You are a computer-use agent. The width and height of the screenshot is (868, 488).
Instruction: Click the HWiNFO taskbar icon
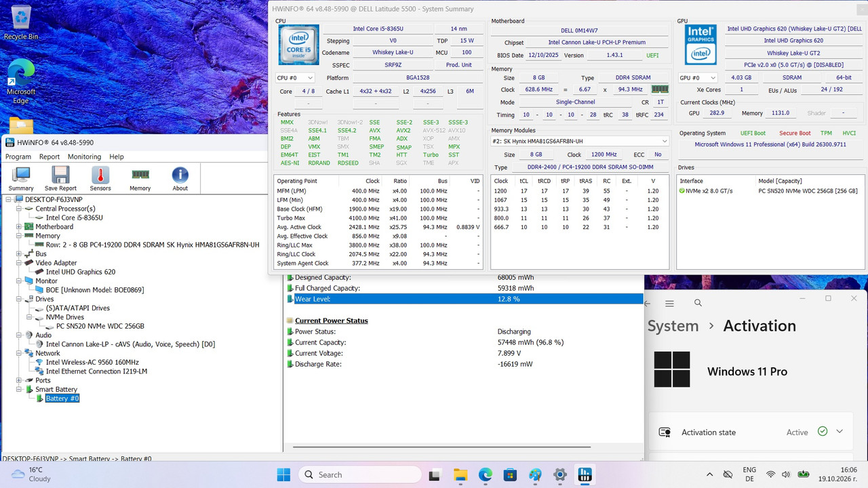pyautogui.click(x=585, y=475)
